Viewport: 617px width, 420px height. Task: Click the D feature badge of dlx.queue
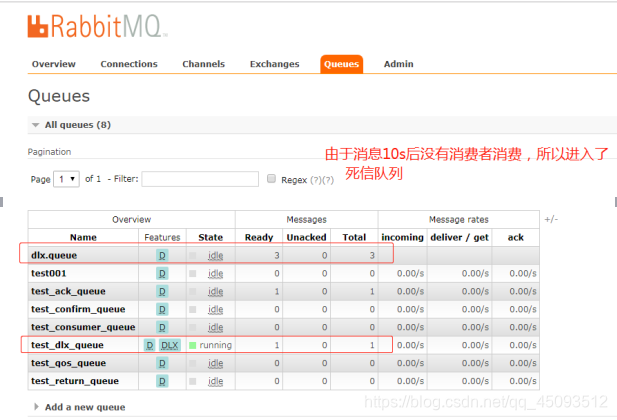(x=162, y=255)
